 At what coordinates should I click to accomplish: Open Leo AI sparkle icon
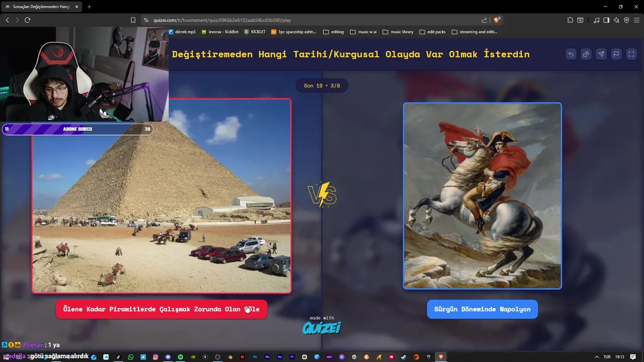point(616,20)
